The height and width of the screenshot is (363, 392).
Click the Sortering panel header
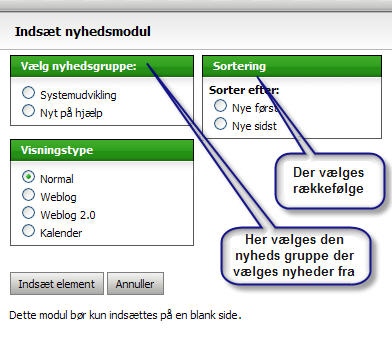[x=292, y=66]
